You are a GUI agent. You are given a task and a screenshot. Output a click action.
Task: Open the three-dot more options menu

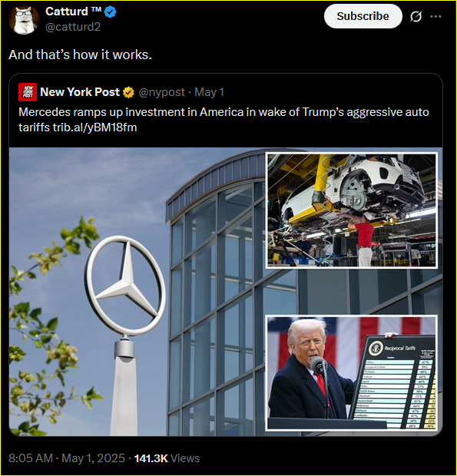coord(435,16)
